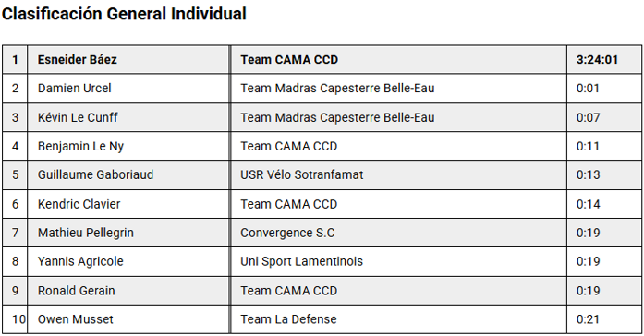Click Kendric Clavier's name
The width and height of the screenshot is (644, 336).
click(x=79, y=204)
